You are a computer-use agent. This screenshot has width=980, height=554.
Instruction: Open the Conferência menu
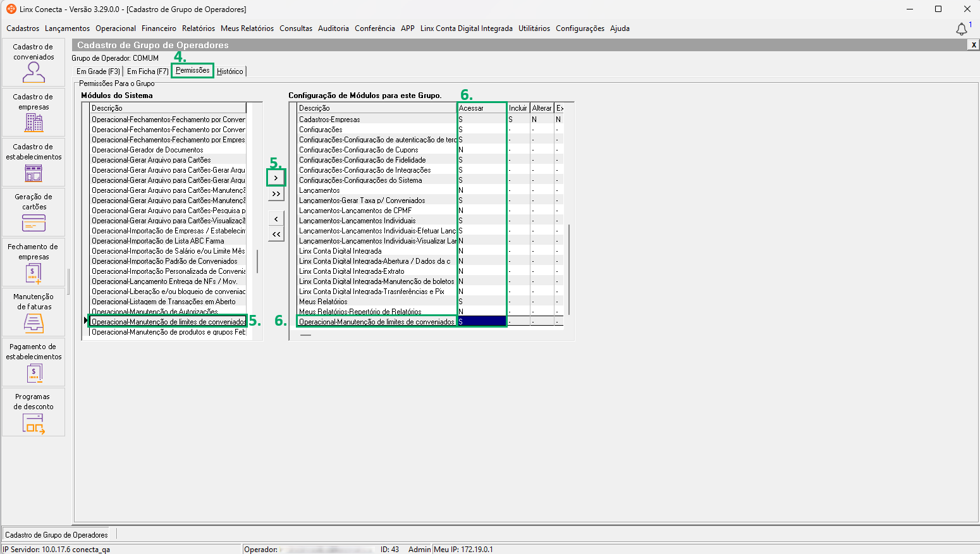pyautogui.click(x=375, y=28)
